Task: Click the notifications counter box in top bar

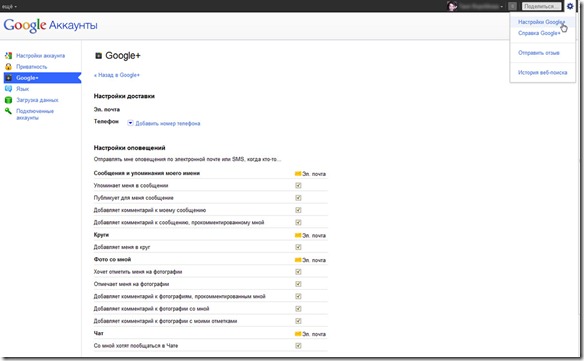Action: [x=512, y=6]
